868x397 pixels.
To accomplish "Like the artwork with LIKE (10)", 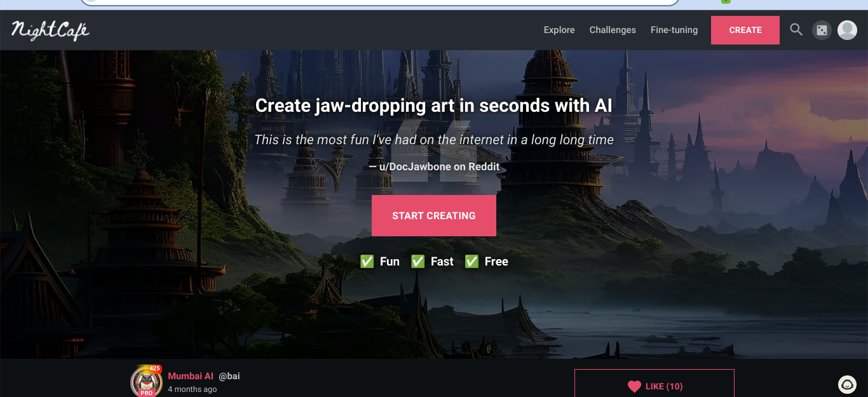I will click(x=654, y=383).
